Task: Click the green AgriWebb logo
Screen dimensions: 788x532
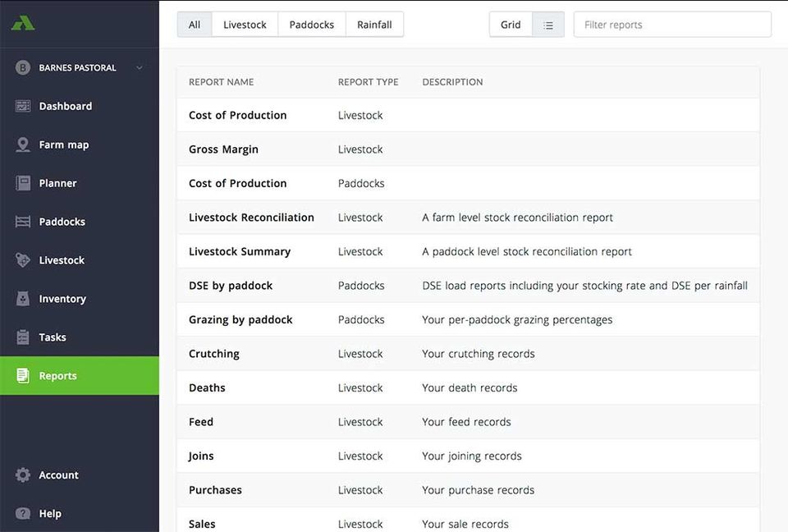Action: [x=23, y=23]
